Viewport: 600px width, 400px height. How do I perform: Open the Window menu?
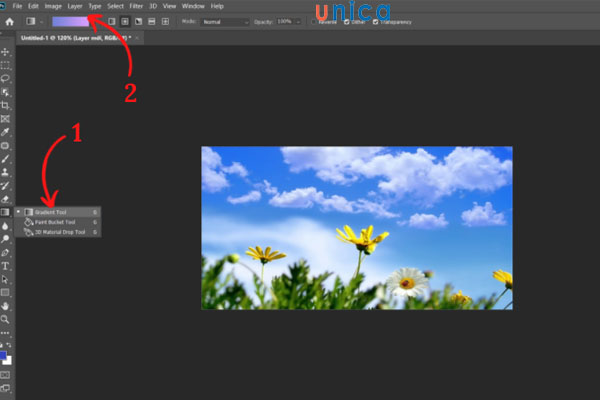click(x=193, y=6)
